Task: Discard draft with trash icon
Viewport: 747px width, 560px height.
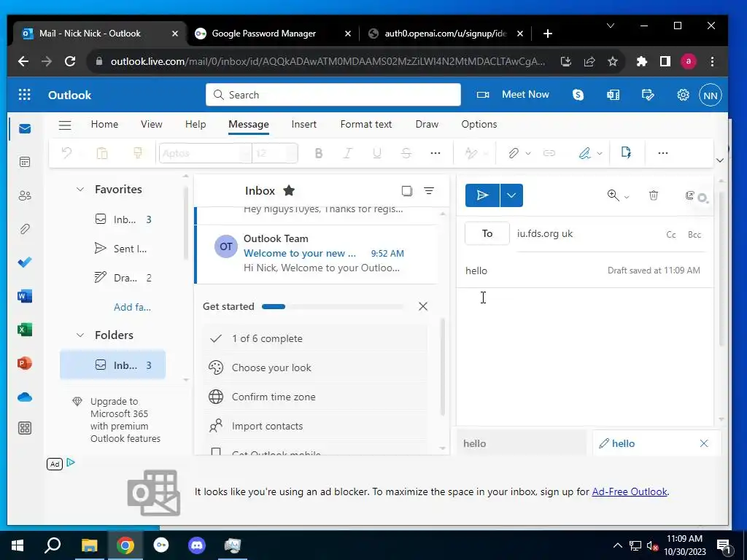Action: (x=654, y=195)
